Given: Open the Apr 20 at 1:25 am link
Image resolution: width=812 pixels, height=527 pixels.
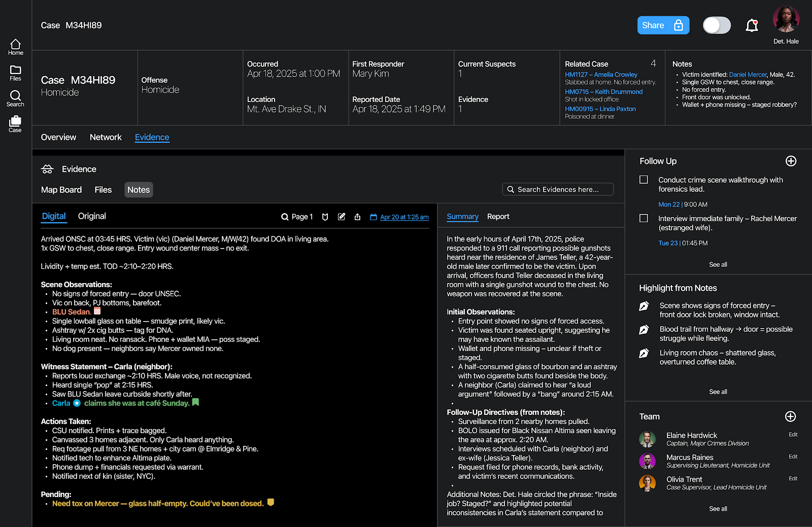Looking at the screenshot, I should point(404,217).
